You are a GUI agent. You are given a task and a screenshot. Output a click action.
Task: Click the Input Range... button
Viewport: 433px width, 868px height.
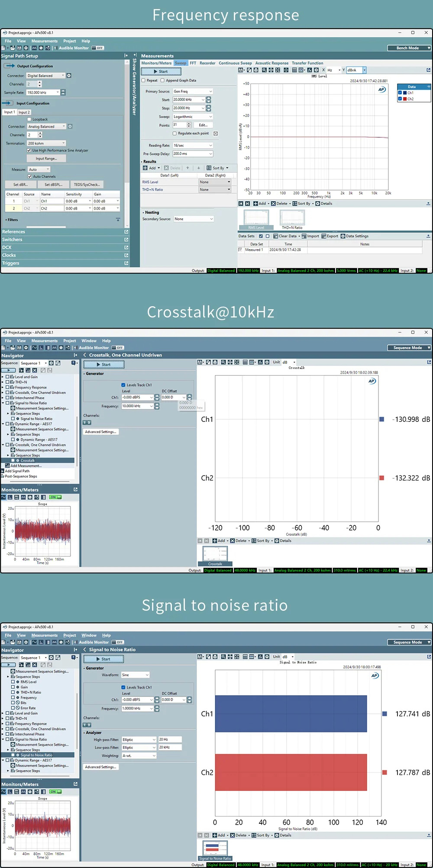[x=46, y=159]
